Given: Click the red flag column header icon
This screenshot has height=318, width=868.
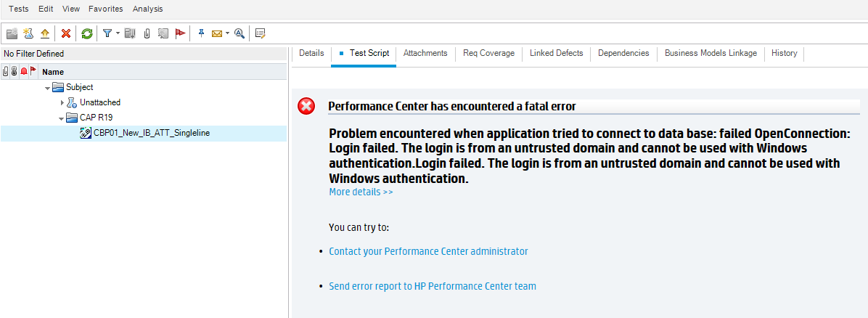Looking at the screenshot, I should point(33,71).
